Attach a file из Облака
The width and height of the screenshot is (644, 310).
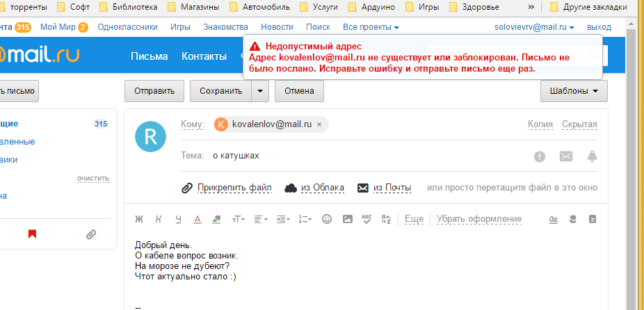tap(323, 188)
